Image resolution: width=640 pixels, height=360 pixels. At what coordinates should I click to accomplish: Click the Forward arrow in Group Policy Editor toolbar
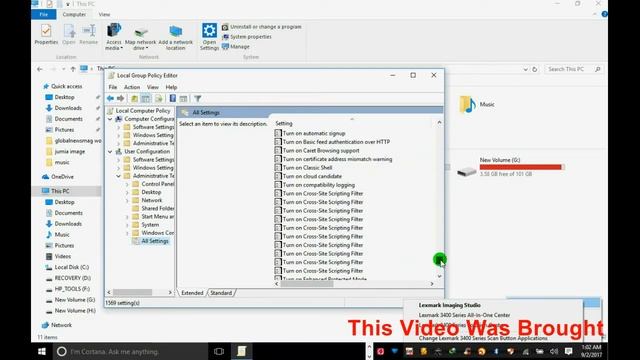[120, 98]
